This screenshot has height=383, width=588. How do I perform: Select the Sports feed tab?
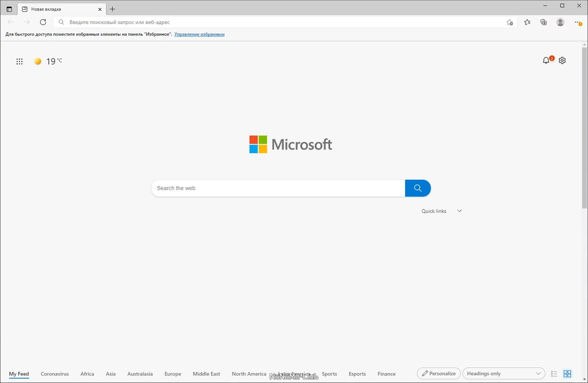[329, 374]
